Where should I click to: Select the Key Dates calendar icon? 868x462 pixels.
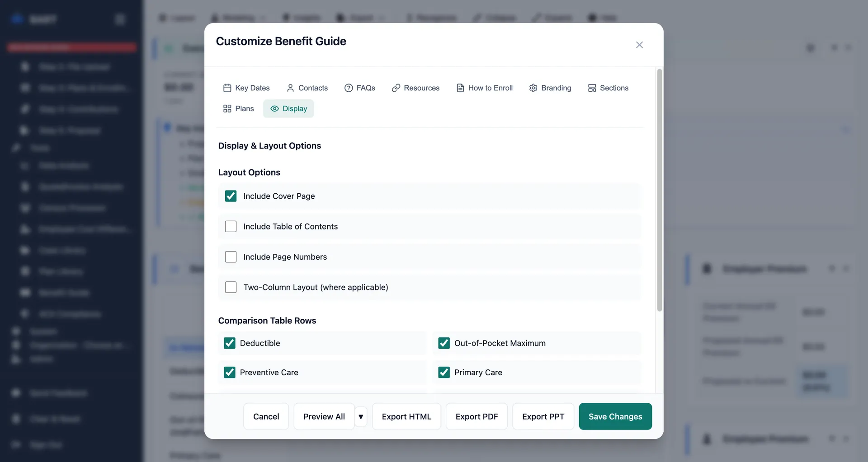pos(228,88)
